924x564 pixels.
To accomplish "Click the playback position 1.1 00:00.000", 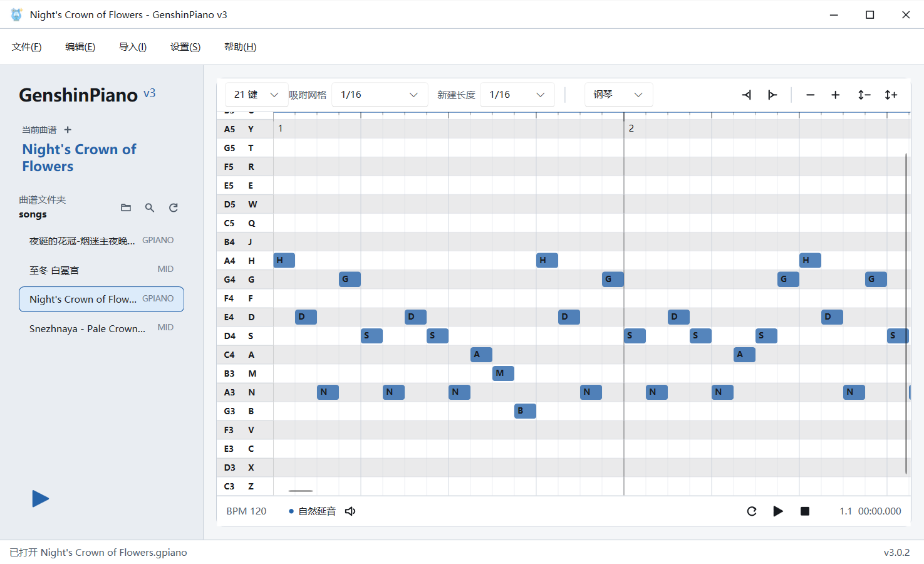I will click(870, 511).
